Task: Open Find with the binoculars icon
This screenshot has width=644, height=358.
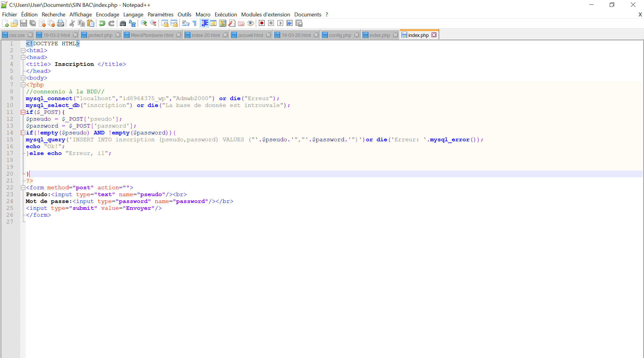Action: pos(123,23)
